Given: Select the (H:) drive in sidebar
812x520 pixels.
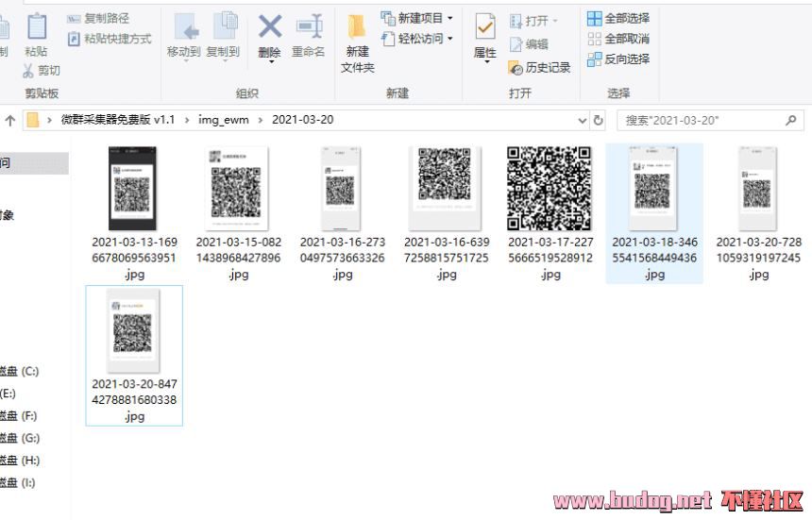Looking at the screenshot, I should point(20,461).
